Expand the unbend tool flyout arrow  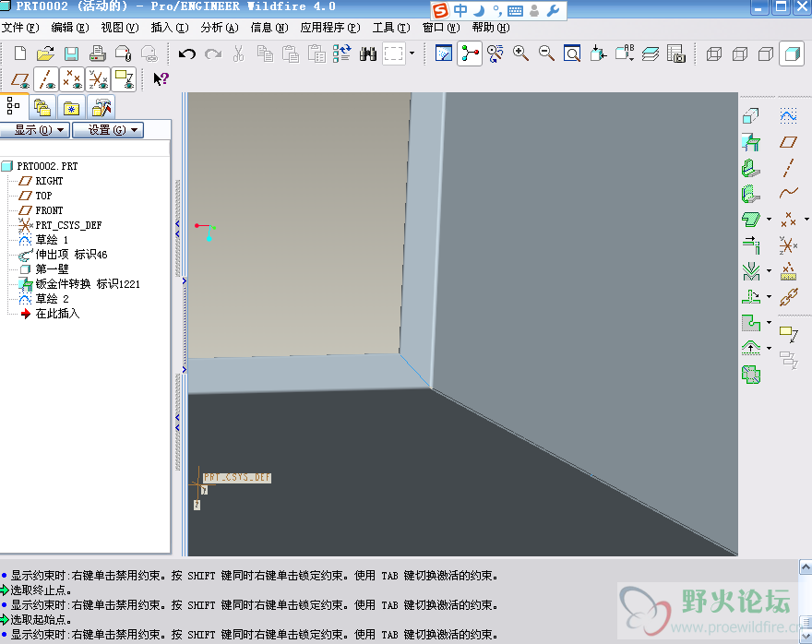pyautogui.click(x=769, y=297)
